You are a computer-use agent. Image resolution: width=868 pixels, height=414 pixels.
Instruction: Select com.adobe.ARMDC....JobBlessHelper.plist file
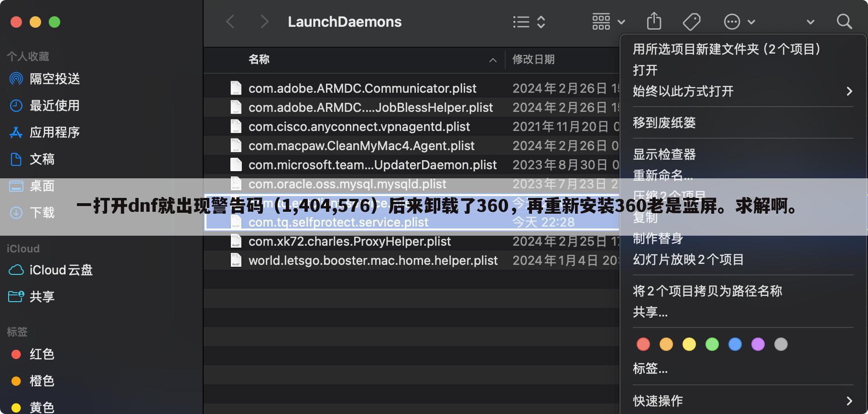click(370, 108)
